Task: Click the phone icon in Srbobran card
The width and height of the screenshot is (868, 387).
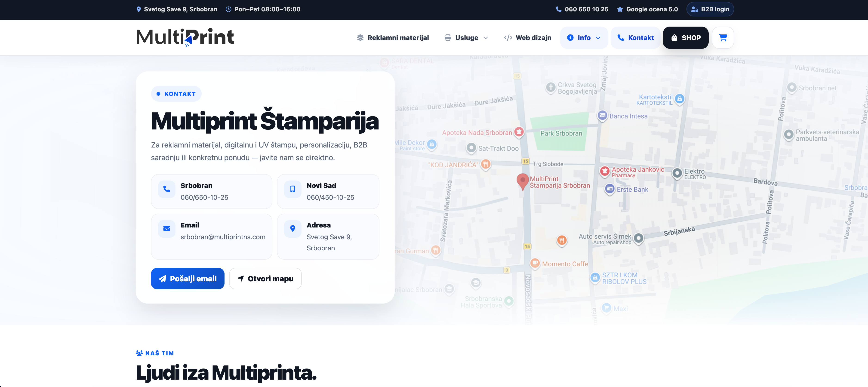Action: pos(166,189)
